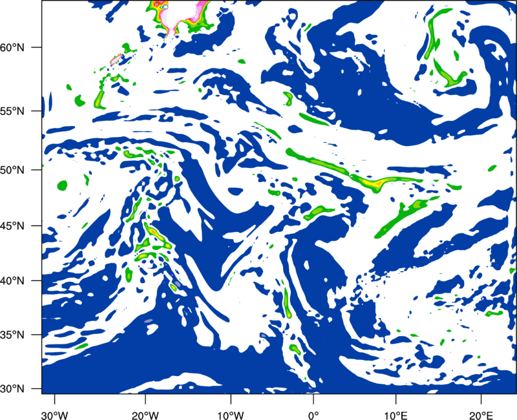This screenshot has width=517, height=420.
Task: Click the 20°E longitude label
Action: [x=481, y=415]
